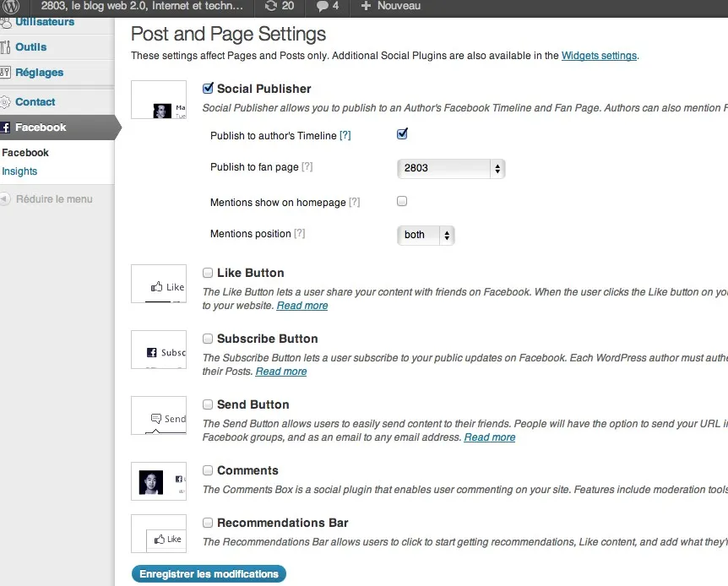Click the Post and Page Settings heading
The height and width of the screenshot is (586, 728).
tap(228, 34)
